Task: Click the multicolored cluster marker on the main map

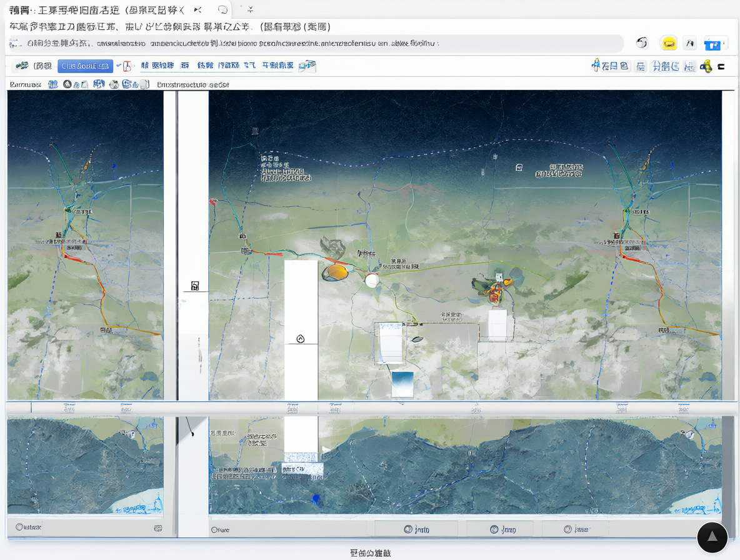Action: pyautogui.click(x=493, y=289)
